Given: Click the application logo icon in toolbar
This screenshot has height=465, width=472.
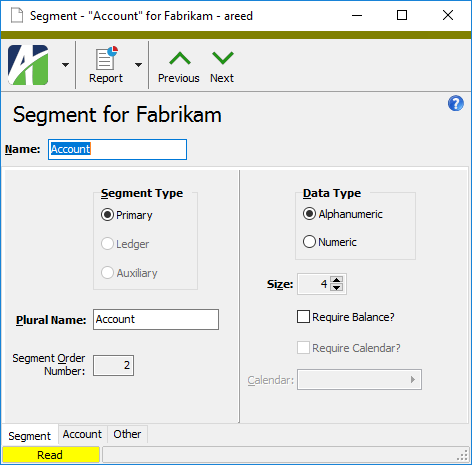Looking at the screenshot, I should pyautogui.click(x=28, y=65).
